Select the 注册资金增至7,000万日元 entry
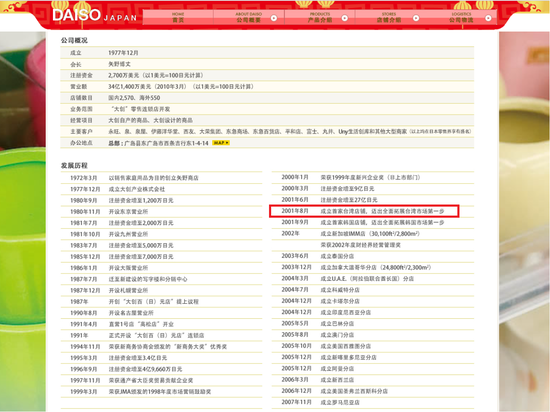 tap(141, 257)
